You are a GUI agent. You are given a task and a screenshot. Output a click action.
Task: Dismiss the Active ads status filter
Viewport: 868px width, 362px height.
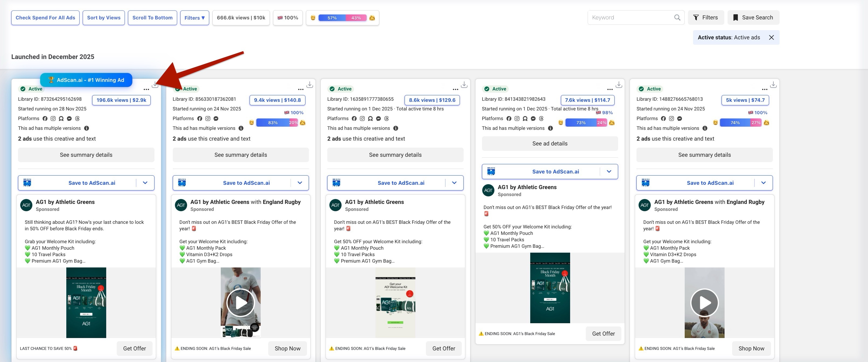coord(771,37)
